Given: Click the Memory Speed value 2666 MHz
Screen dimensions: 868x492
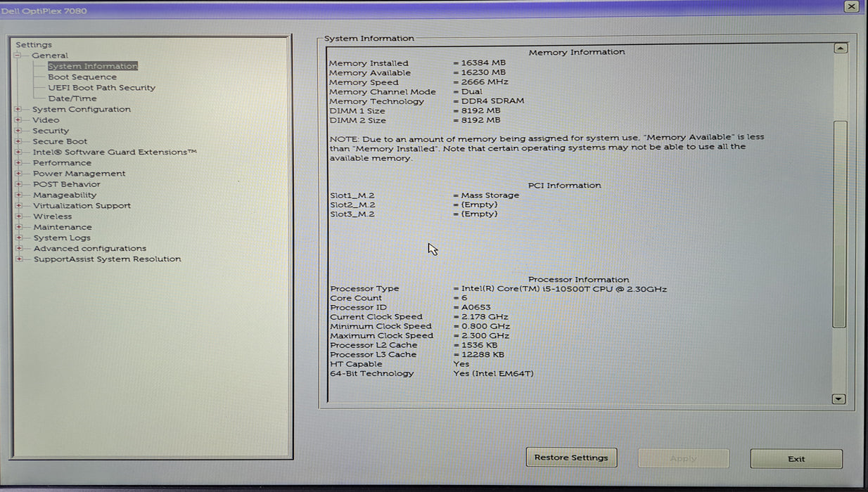Looking at the screenshot, I should (485, 82).
